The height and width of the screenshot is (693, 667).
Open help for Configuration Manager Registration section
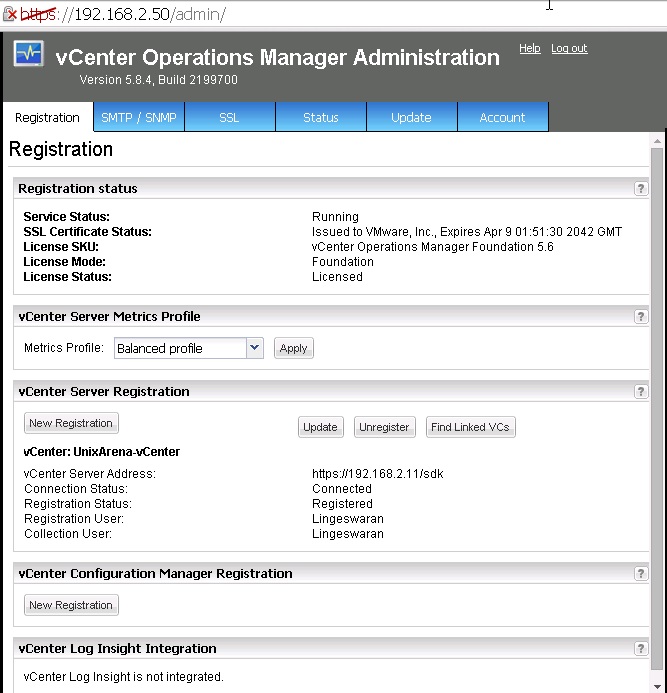coord(640,574)
